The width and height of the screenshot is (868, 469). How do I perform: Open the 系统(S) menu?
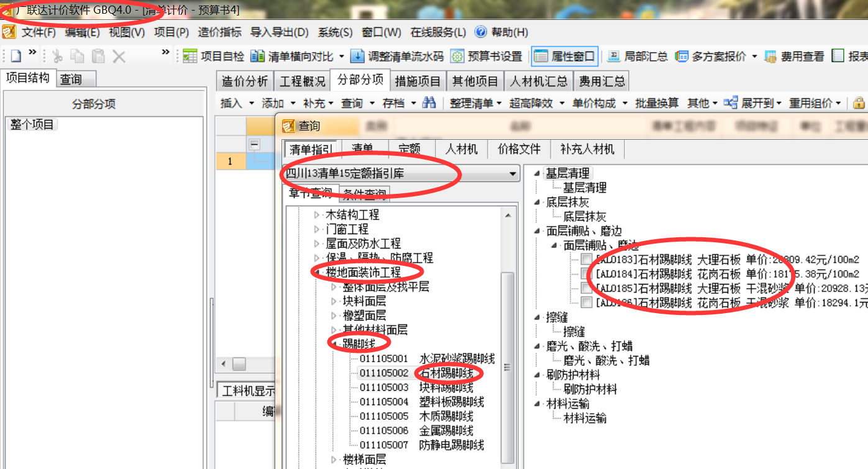[336, 32]
